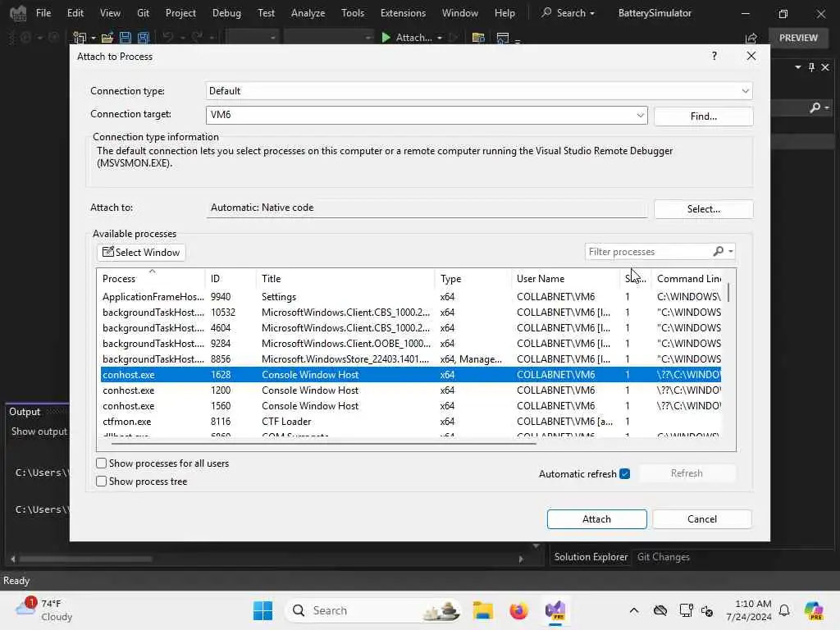Click the Find... button
The width and height of the screenshot is (840, 630).
[703, 116]
